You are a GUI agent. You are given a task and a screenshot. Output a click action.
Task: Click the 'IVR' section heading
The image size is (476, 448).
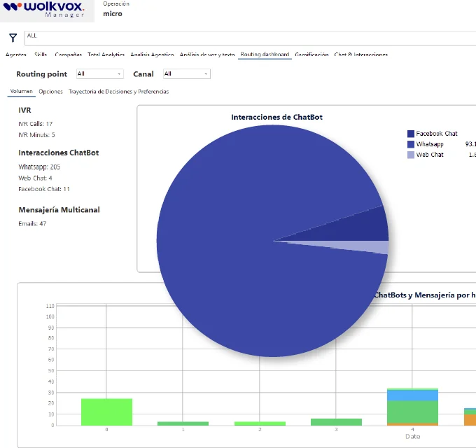24,110
